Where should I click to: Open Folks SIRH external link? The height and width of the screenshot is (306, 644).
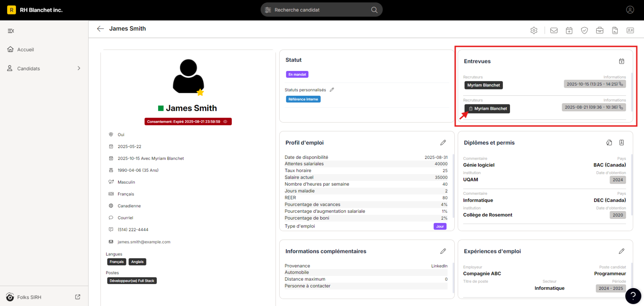pyautogui.click(x=29, y=297)
